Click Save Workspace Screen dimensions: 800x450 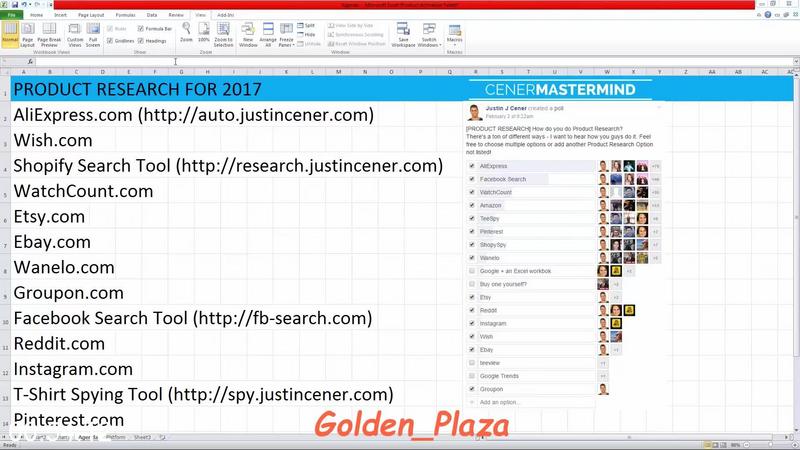point(403,34)
